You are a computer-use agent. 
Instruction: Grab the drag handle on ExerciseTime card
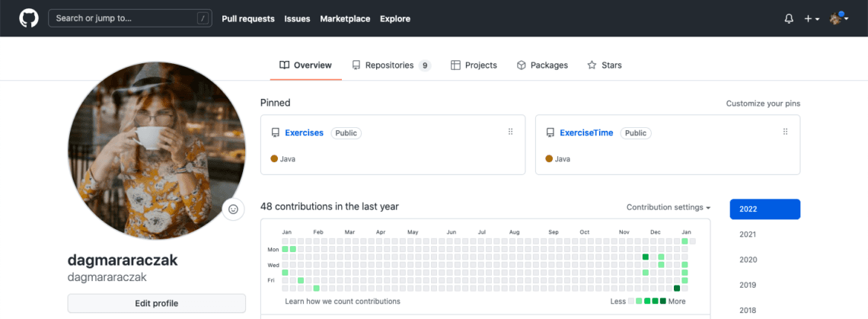(x=785, y=132)
